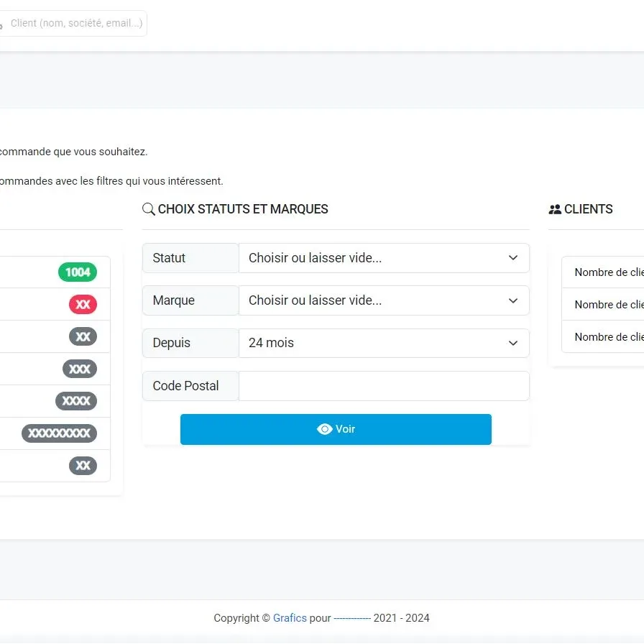The height and width of the screenshot is (644, 644).
Task: Select the last Nombre de clients row
Action: click(x=608, y=337)
